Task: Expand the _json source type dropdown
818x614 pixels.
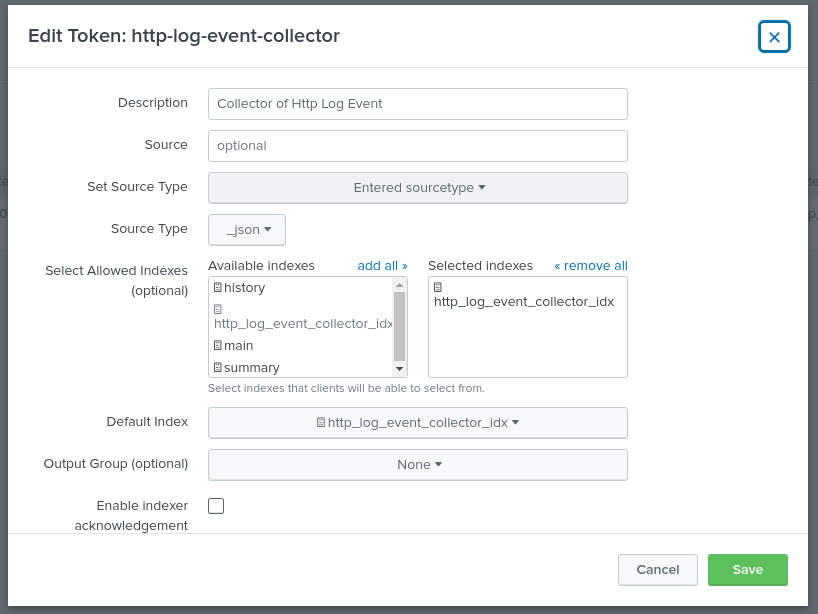Action: (x=247, y=230)
